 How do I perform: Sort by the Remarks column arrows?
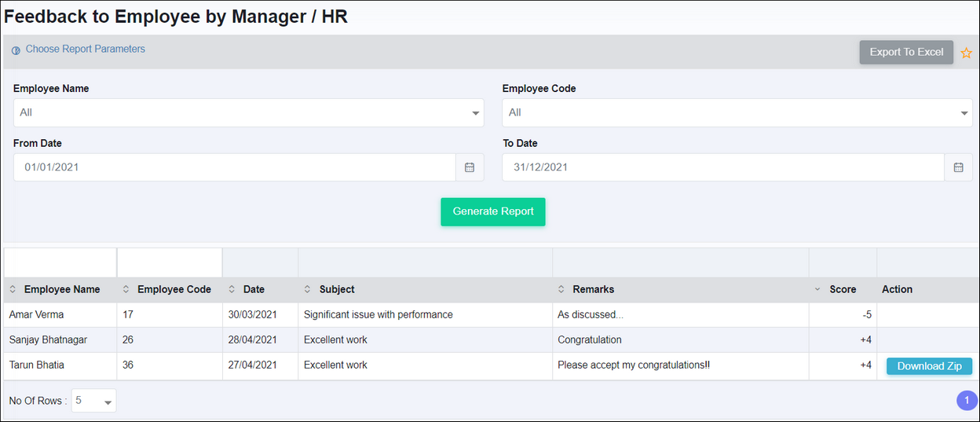pos(561,290)
